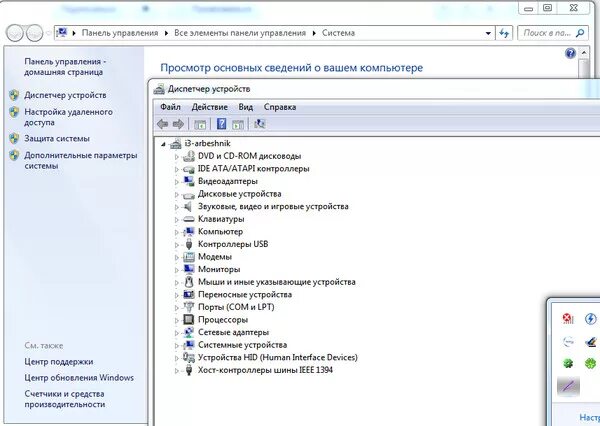Click the System window scrollbar up arrow
Viewport: 600px width, 426px height.
(x=584, y=52)
